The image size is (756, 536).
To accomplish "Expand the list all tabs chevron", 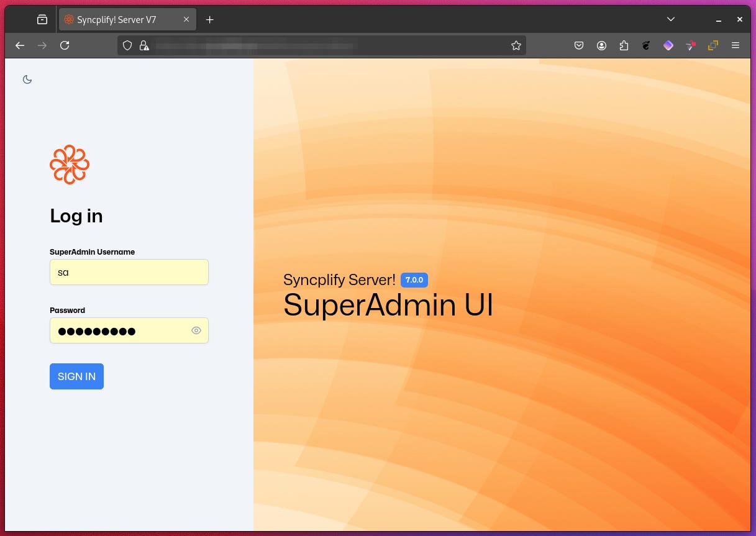I will click(670, 20).
